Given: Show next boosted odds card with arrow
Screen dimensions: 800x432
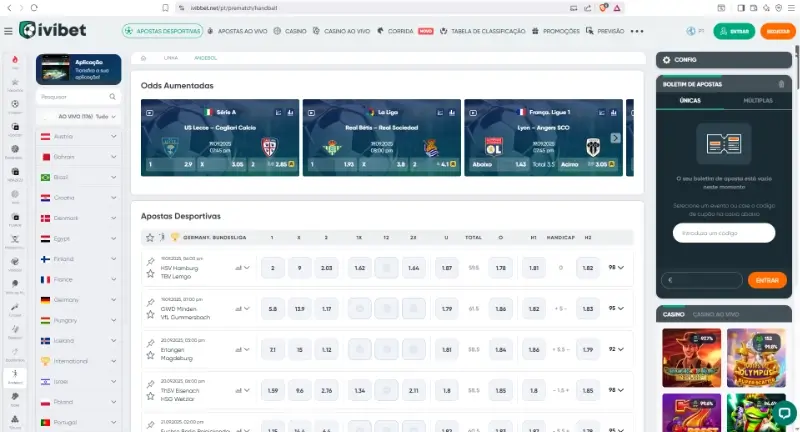Looking at the screenshot, I should pos(615,138).
